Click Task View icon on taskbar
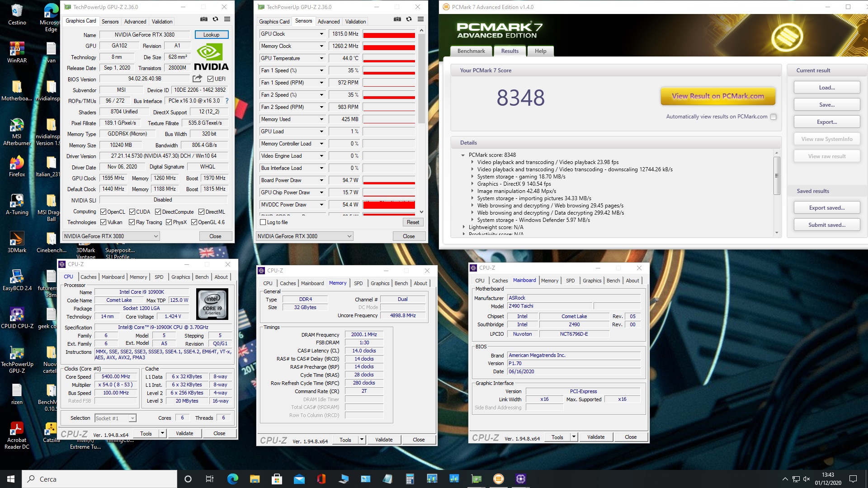This screenshot has width=868, height=488. (x=209, y=479)
